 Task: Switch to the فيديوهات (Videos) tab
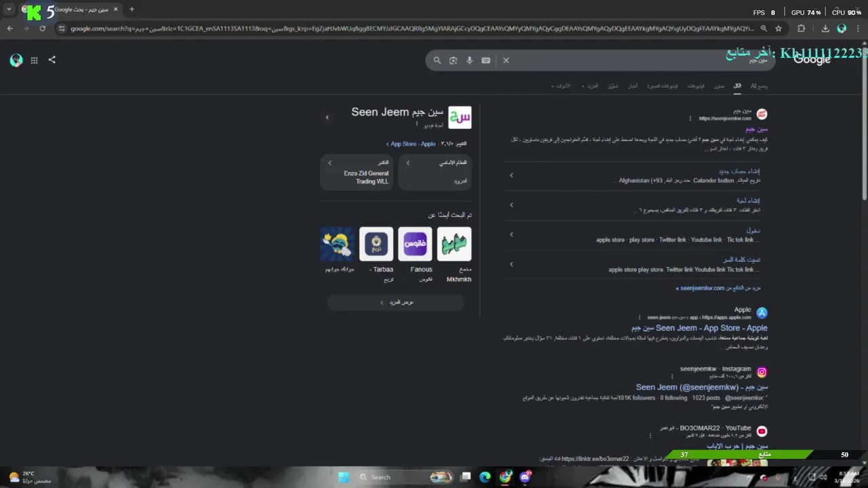(696, 86)
